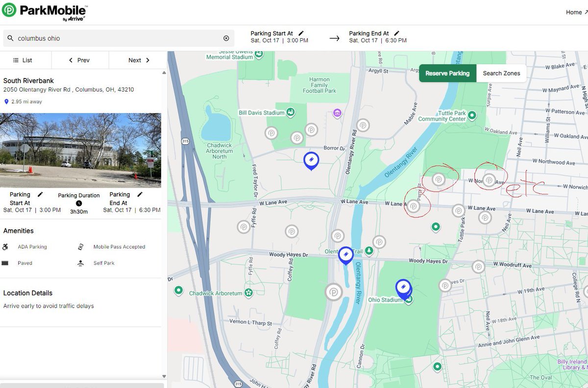Click Harmon Family Football Park label
588x388 pixels.
pos(319,85)
